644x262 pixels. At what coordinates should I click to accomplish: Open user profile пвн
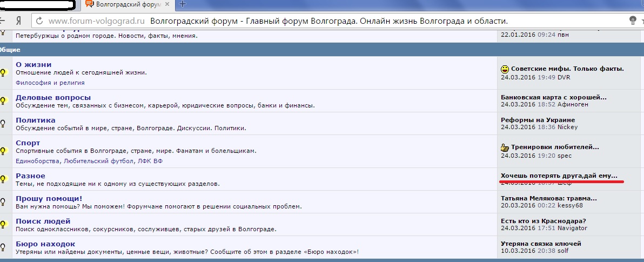click(563, 35)
